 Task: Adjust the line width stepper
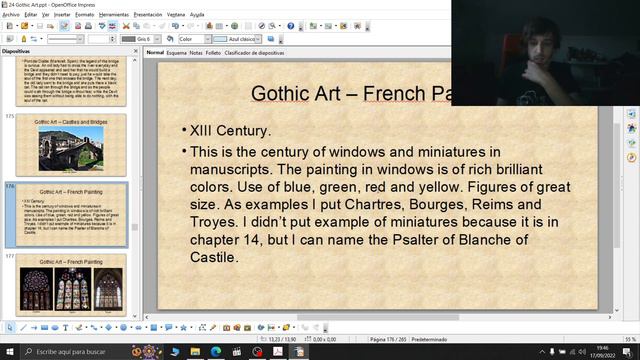click(x=113, y=39)
